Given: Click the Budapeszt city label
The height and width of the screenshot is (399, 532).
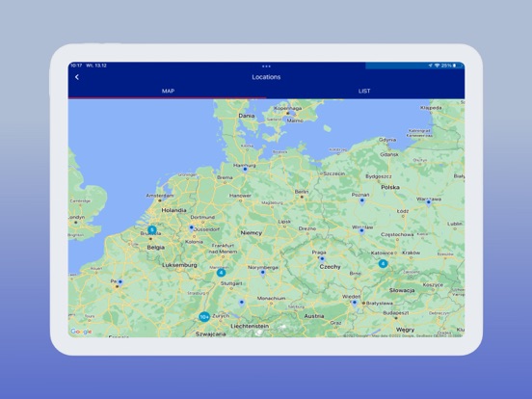Looking at the screenshot, I should tap(395, 313).
